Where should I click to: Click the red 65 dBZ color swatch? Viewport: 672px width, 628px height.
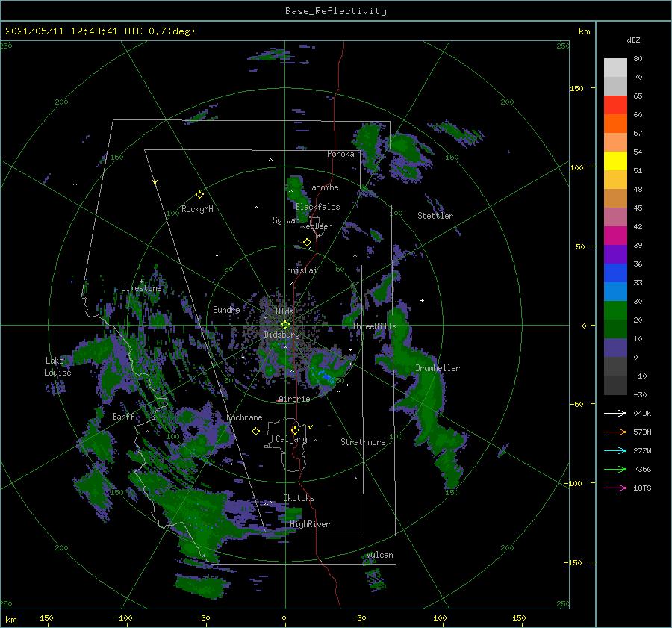[615, 105]
